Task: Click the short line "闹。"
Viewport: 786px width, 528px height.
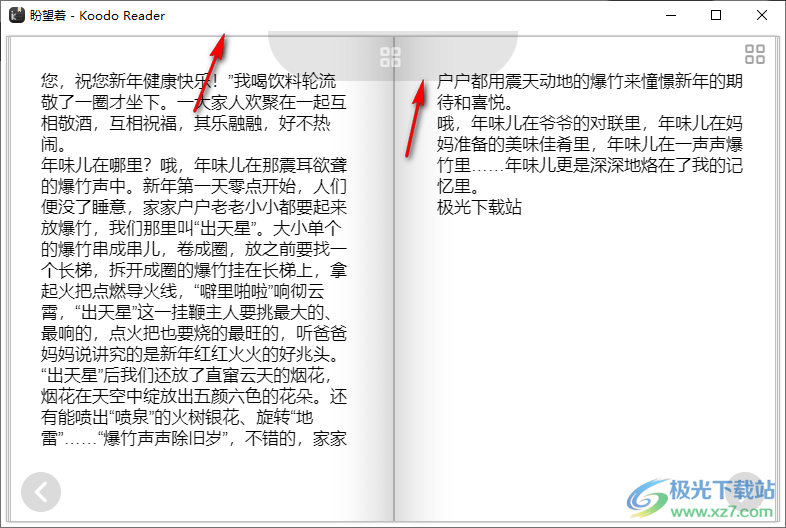Action: click(54, 144)
